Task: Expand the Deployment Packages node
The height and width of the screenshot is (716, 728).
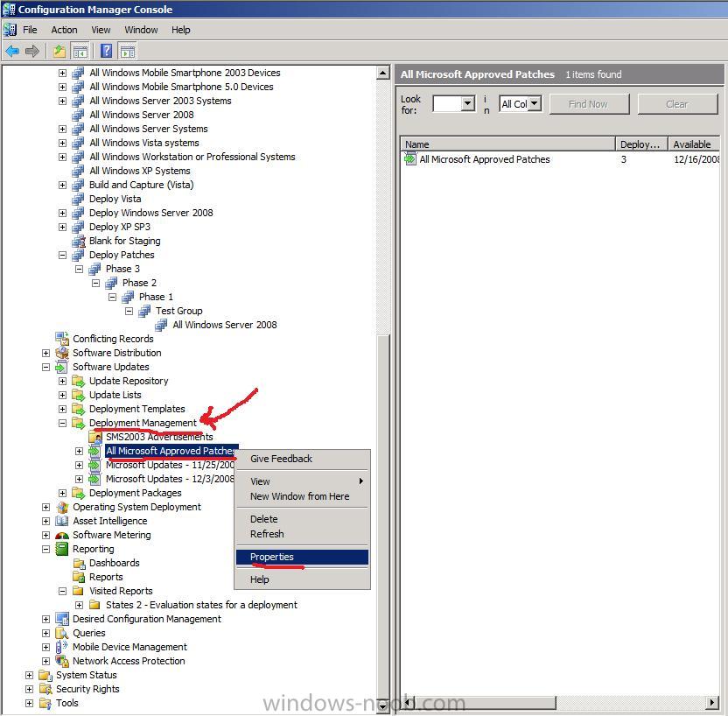Action: pos(62,493)
